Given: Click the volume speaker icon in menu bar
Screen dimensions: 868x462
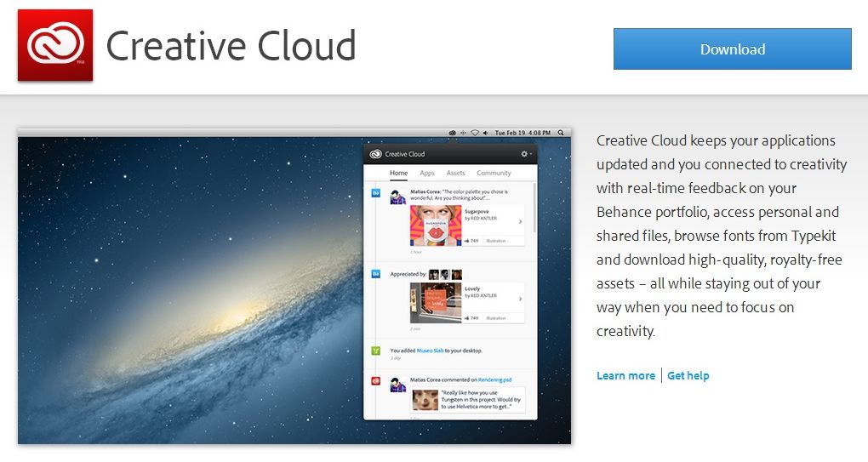Looking at the screenshot, I should (x=485, y=133).
